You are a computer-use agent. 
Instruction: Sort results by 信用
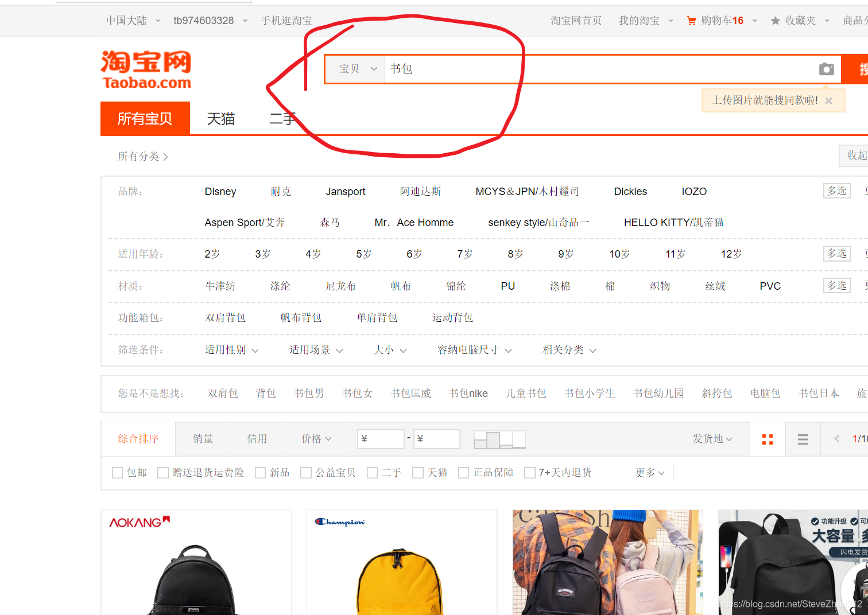(257, 439)
